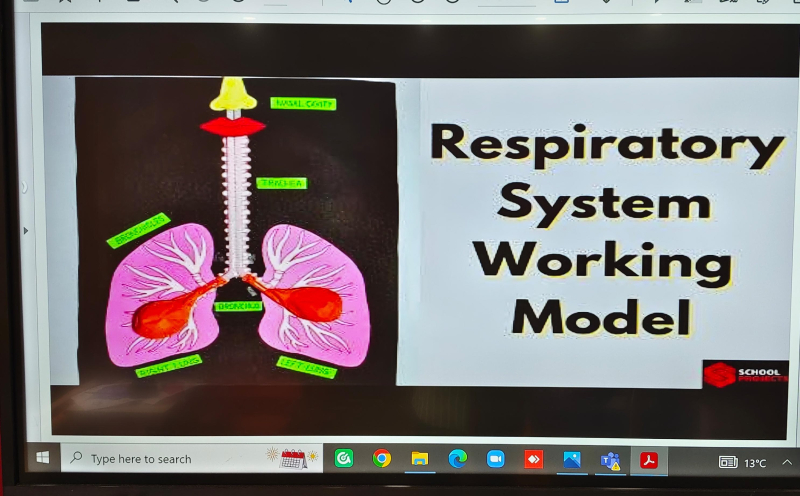Open Microsoft Edge from taskbar
Screen dimensions: 800x496
(458, 459)
